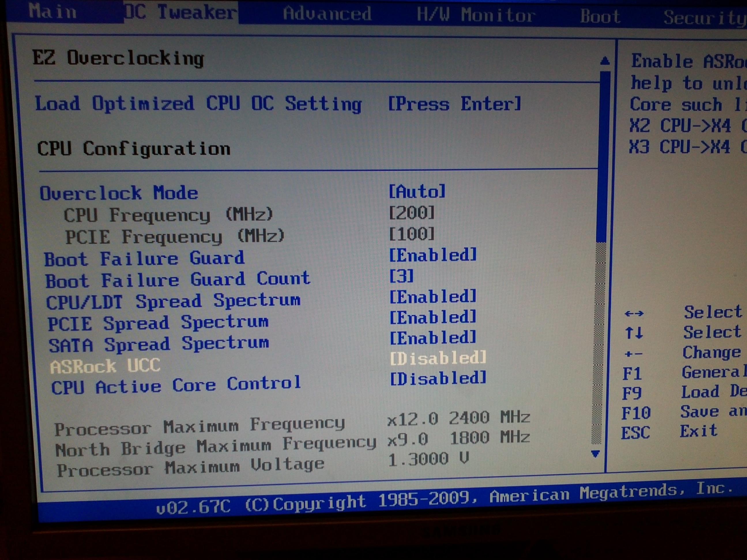Click the scroll down arrow icon
Screen dimensions: 747x560
pyautogui.click(x=596, y=454)
